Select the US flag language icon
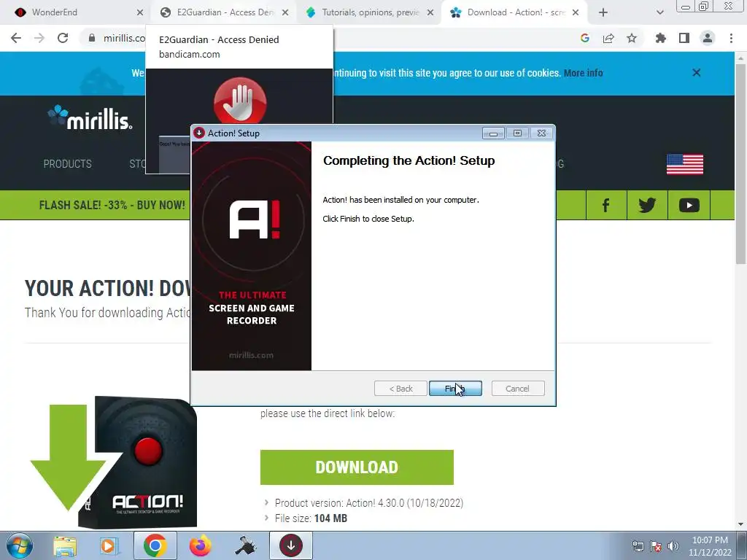This screenshot has width=747, height=560. tap(684, 164)
